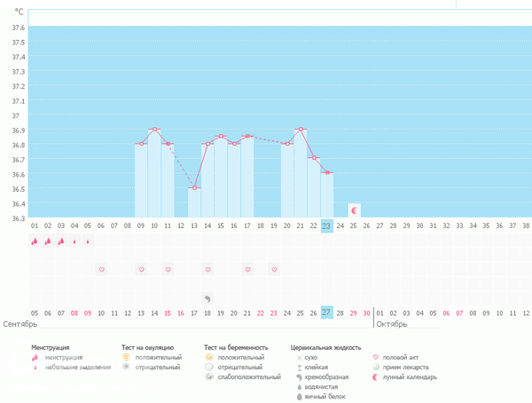This screenshot has width=532, height=403.
Task: Click the light discharge icon under cycle day 05
Action: tap(88, 241)
